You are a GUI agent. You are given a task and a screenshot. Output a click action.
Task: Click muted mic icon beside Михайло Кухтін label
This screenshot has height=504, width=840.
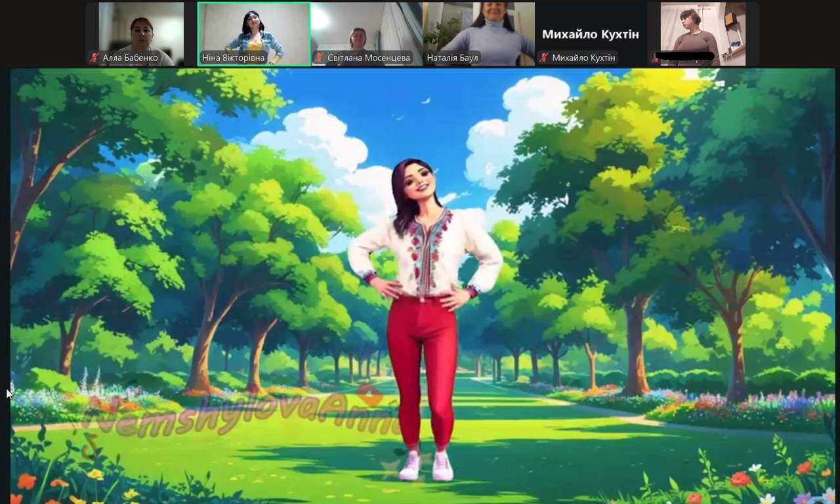543,58
